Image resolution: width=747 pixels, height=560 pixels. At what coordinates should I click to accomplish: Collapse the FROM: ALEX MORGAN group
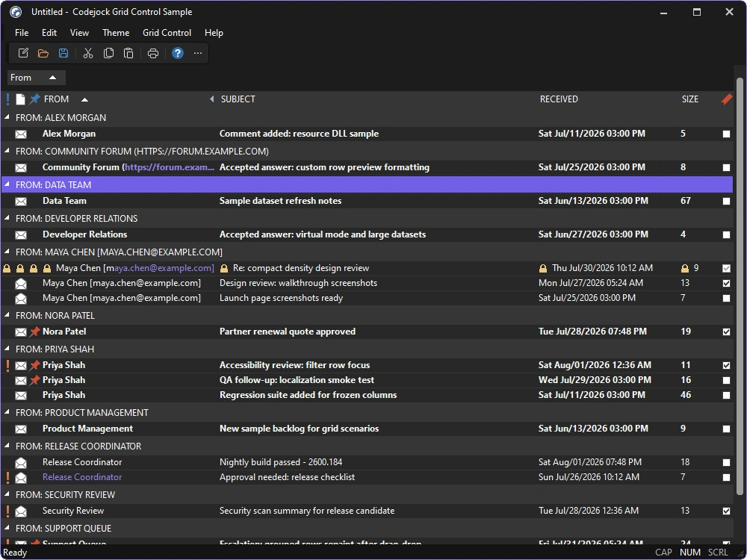(7, 117)
